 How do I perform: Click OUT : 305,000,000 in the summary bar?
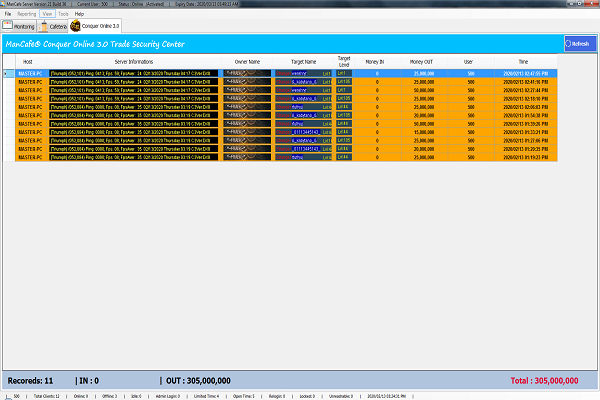pyautogui.click(x=196, y=381)
